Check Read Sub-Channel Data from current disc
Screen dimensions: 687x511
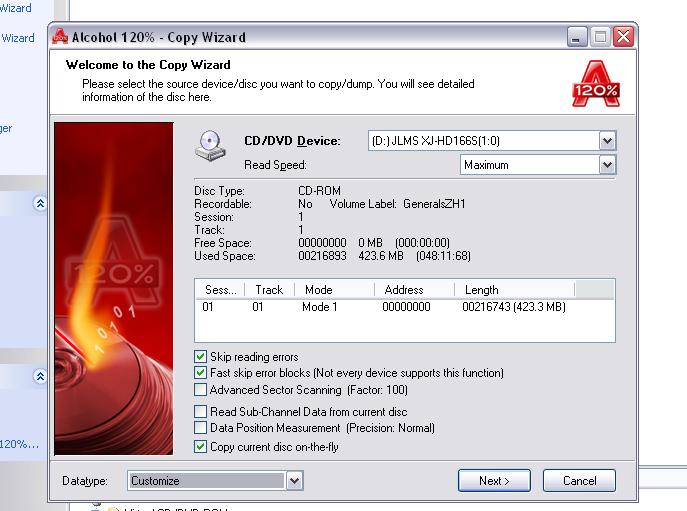coord(200,411)
